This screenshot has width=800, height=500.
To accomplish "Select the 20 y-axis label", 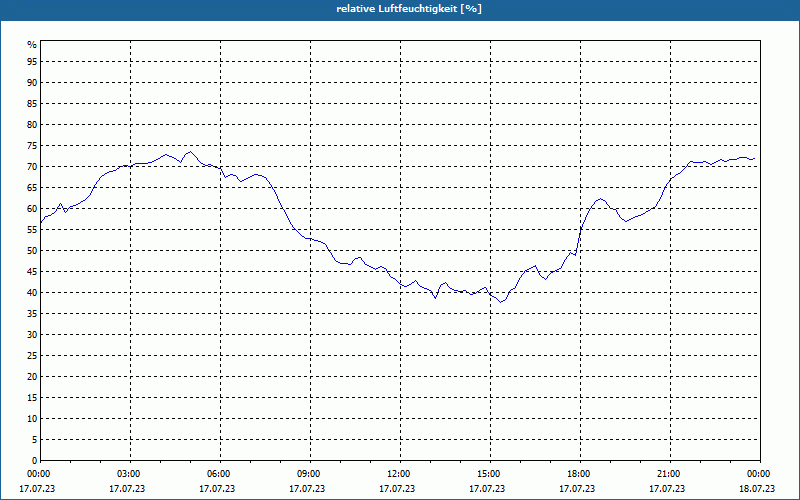I will (x=32, y=377).
